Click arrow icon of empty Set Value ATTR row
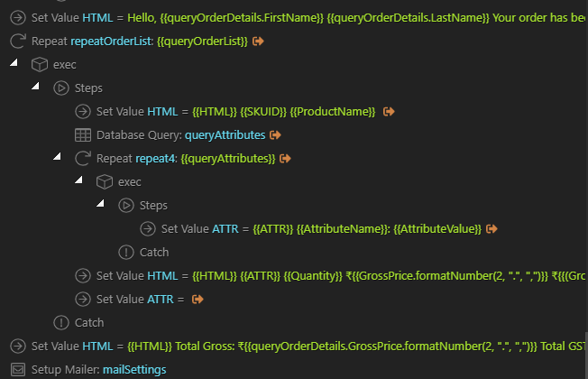Viewport: 588px width, 379px height. [83, 299]
